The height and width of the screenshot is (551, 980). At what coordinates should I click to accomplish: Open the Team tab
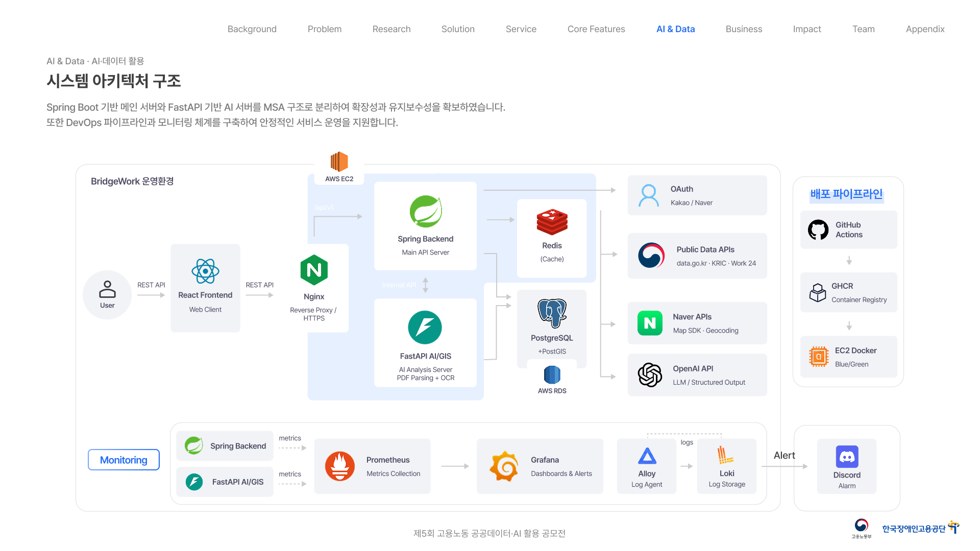point(864,29)
